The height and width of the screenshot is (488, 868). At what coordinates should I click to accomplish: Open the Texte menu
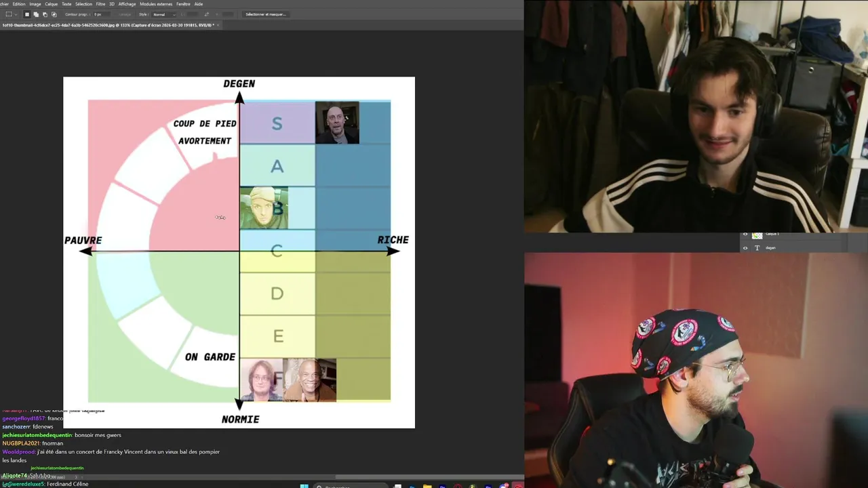tap(67, 4)
